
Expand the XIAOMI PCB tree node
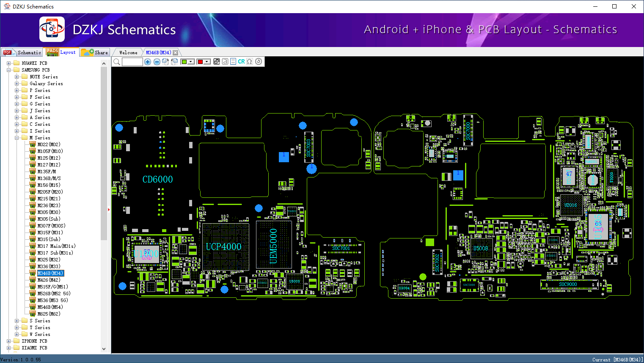coord(9,348)
